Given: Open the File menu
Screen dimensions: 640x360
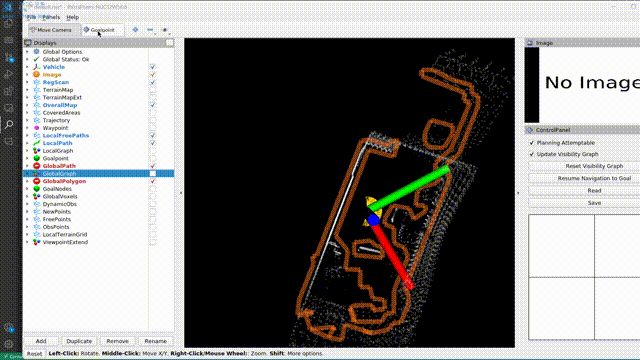Looking at the screenshot, I should [x=31, y=17].
